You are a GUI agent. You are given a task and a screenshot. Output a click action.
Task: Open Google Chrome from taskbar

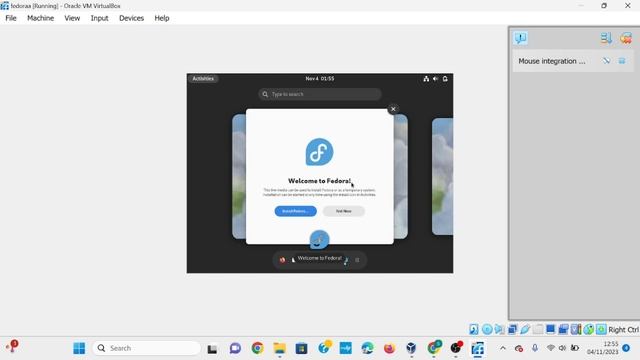[x=258, y=348]
